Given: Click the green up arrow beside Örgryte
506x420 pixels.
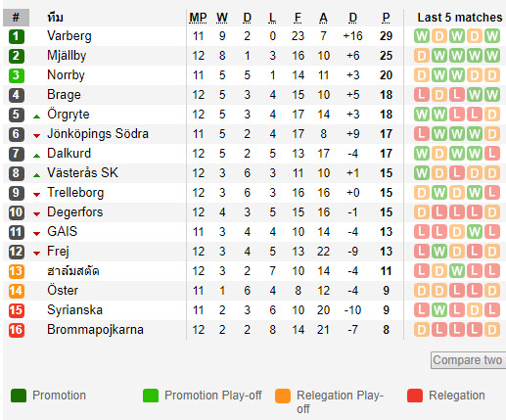Looking at the screenshot, I should tap(36, 117).
